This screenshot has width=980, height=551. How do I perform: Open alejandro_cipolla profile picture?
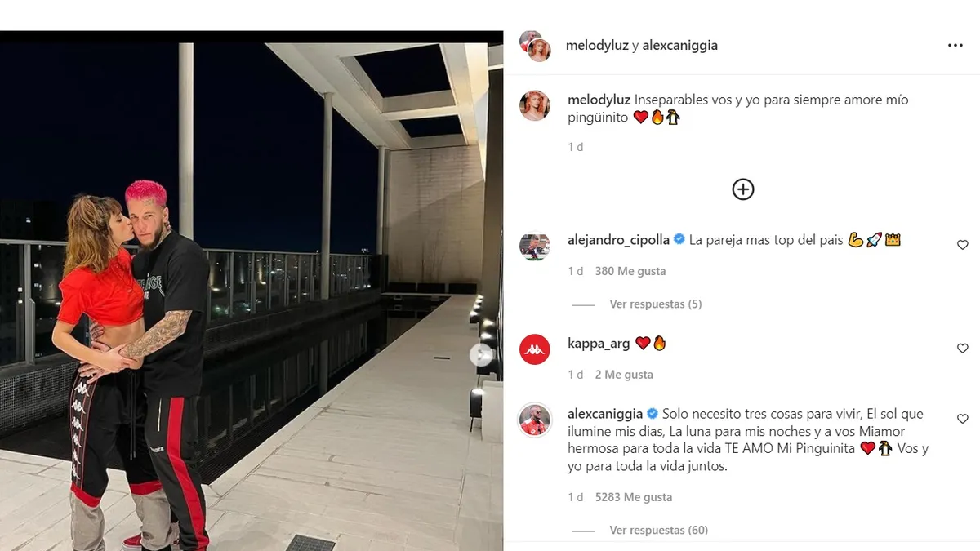(535, 246)
